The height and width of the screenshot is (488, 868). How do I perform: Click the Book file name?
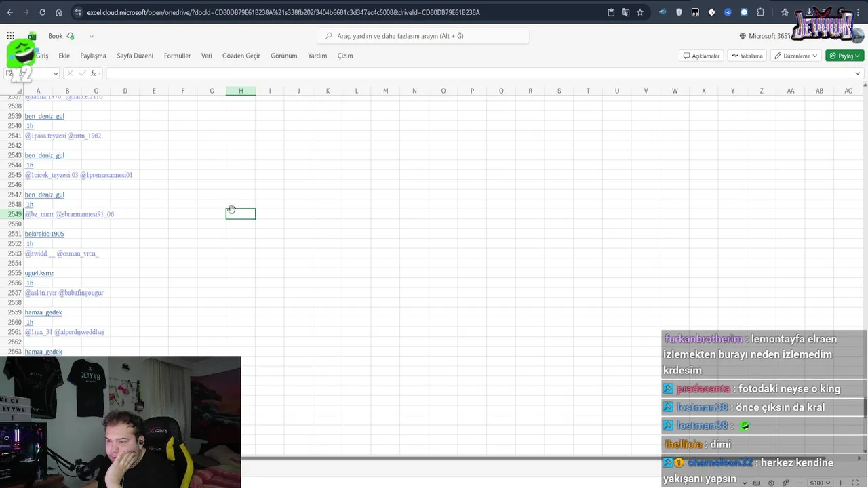tap(55, 36)
